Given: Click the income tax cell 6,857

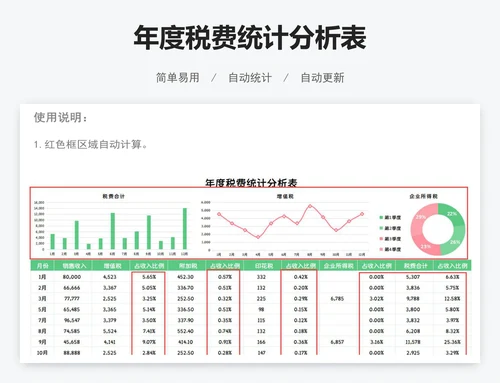Looking at the screenshot, I should pos(337,342).
